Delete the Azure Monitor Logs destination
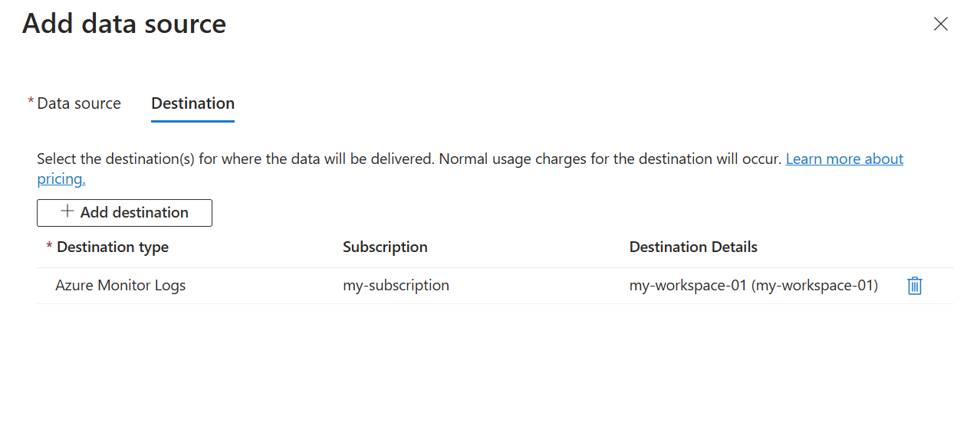Viewport: 980px width, 442px height. click(914, 286)
